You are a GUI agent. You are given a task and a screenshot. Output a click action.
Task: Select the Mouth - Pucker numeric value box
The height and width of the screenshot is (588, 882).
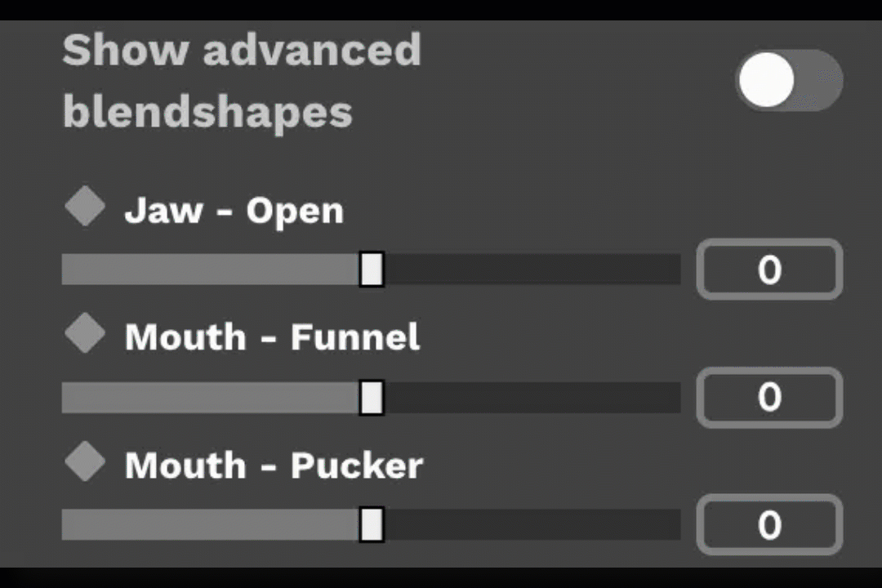(768, 525)
